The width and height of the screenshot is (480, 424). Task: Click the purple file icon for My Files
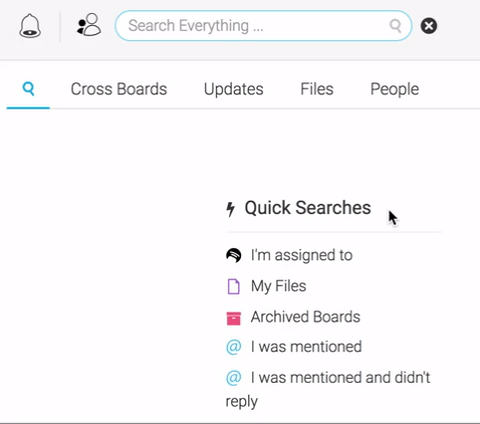click(x=233, y=286)
